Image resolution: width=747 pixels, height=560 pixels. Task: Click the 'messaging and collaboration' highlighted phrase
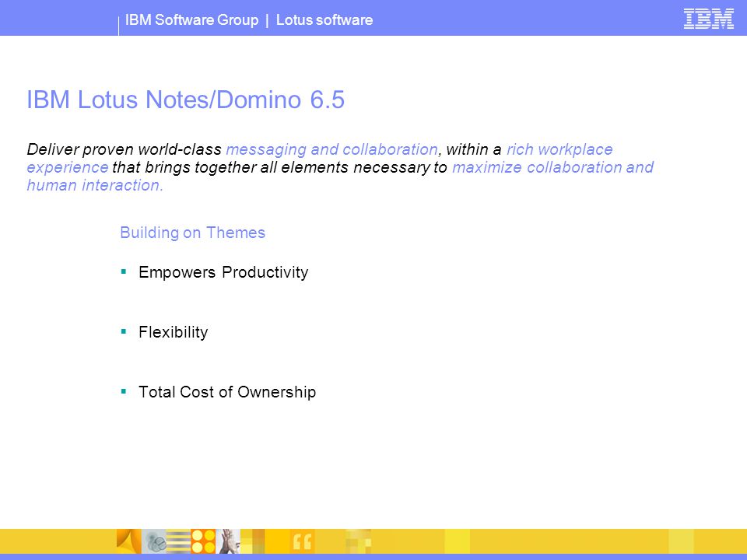click(331, 149)
